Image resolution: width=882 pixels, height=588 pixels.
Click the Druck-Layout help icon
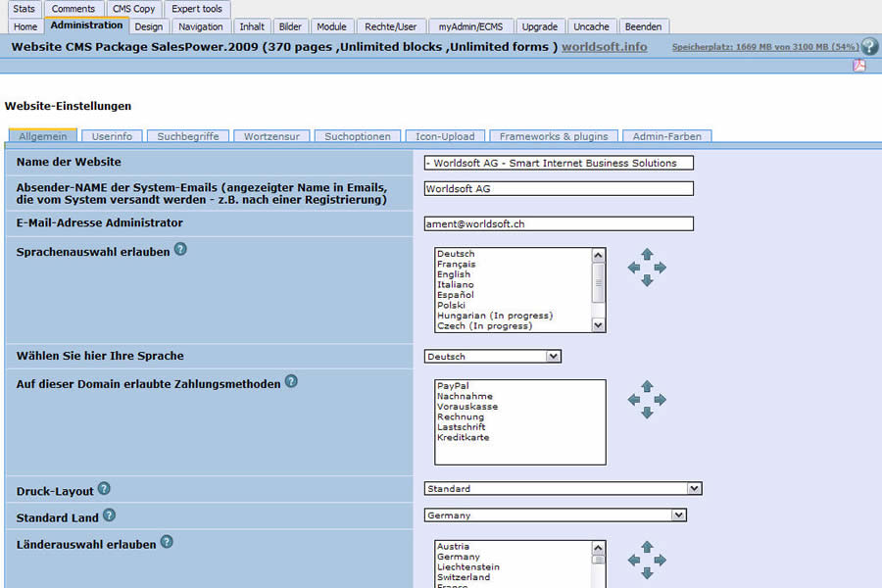pos(104,488)
